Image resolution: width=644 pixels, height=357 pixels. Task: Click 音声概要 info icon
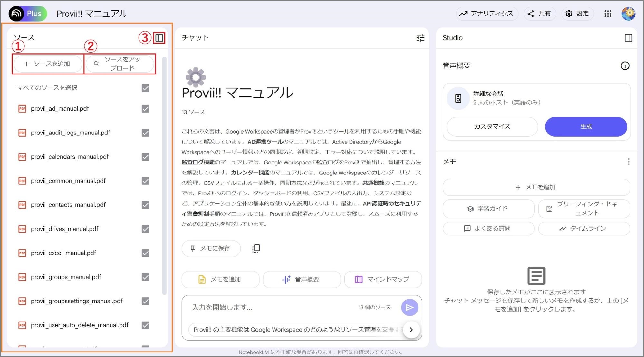(x=625, y=66)
